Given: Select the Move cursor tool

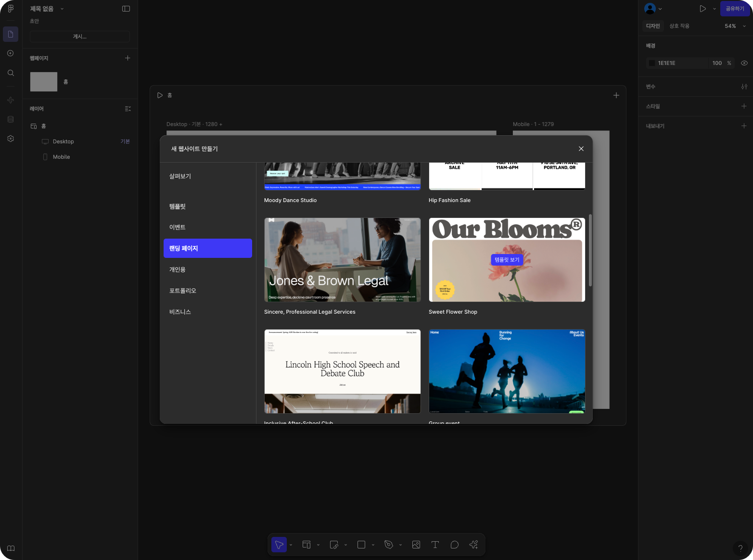Looking at the screenshot, I should (x=279, y=545).
